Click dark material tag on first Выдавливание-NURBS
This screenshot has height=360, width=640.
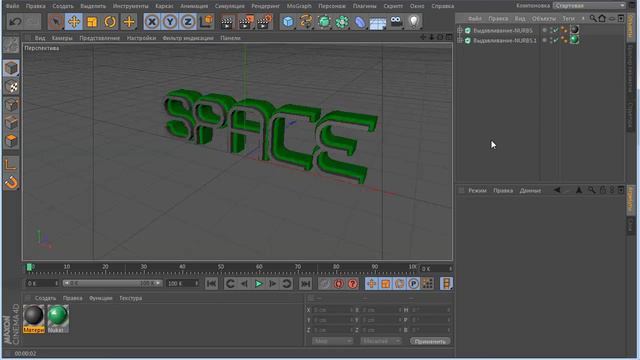(x=574, y=30)
